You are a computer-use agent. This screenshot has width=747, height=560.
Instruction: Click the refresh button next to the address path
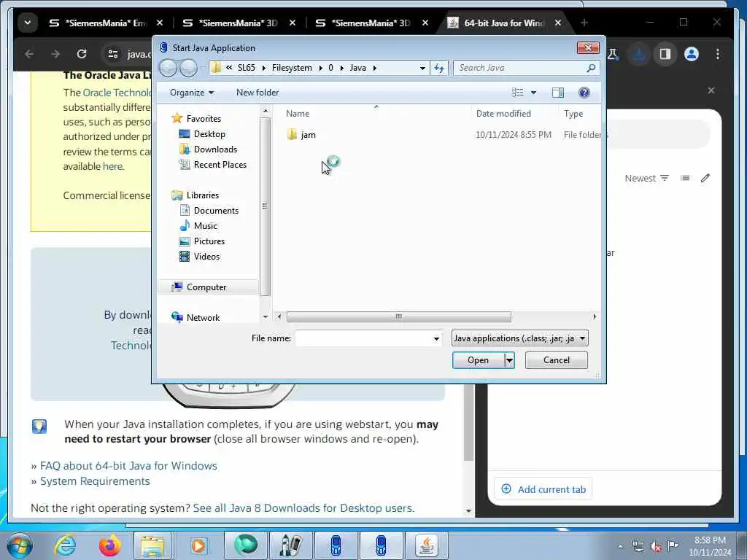point(438,68)
